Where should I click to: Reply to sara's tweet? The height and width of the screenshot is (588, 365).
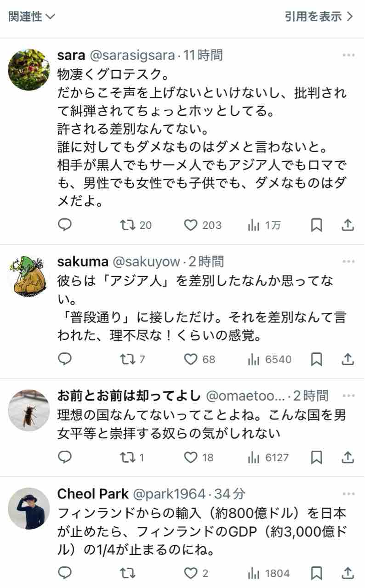[x=65, y=225]
